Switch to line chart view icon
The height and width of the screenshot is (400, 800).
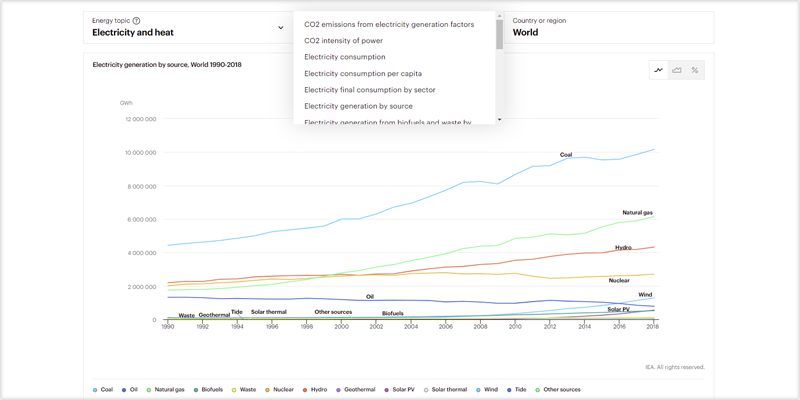pos(659,70)
